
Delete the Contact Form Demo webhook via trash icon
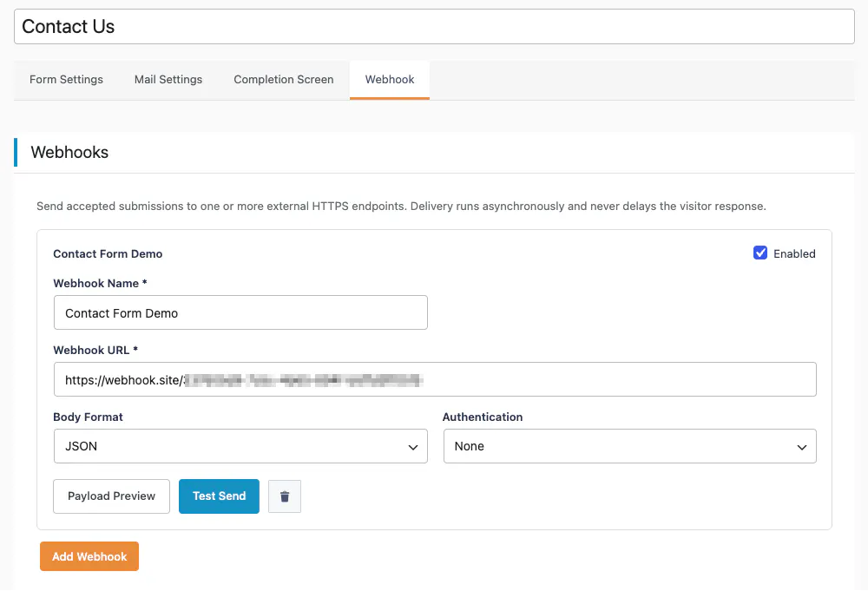click(x=285, y=496)
